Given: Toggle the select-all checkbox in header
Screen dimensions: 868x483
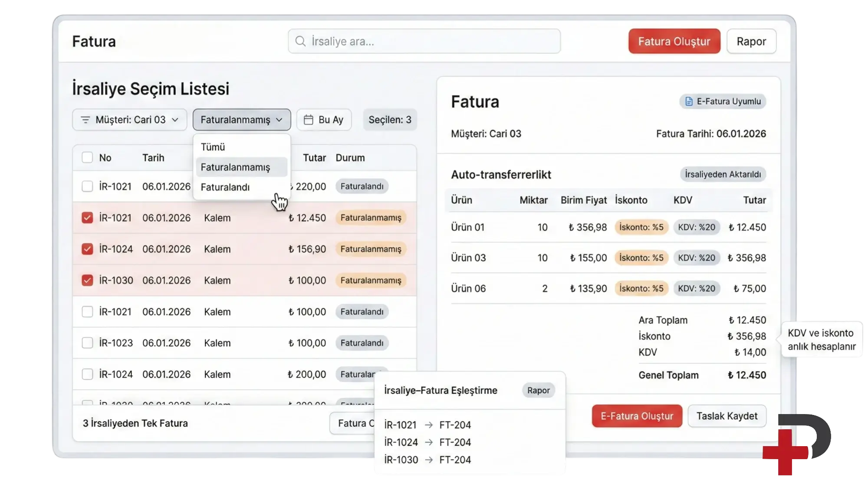Looking at the screenshot, I should pos(87,157).
